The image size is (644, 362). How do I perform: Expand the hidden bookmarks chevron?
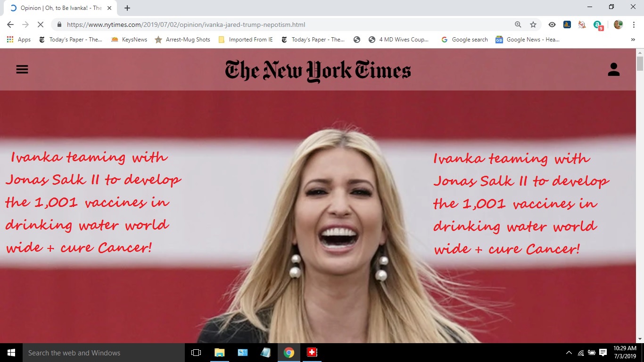click(633, 40)
